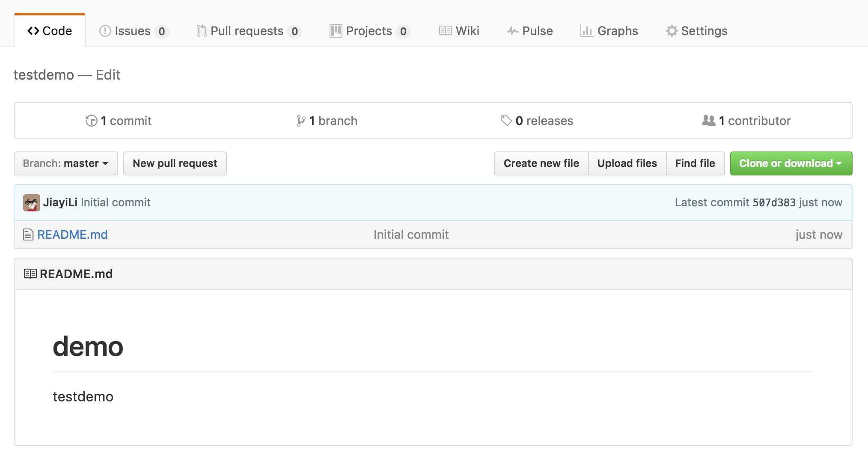The height and width of the screenshot is (463, 868).
Task: Click the Settings gear icon
Action: (x=672, y=31)
